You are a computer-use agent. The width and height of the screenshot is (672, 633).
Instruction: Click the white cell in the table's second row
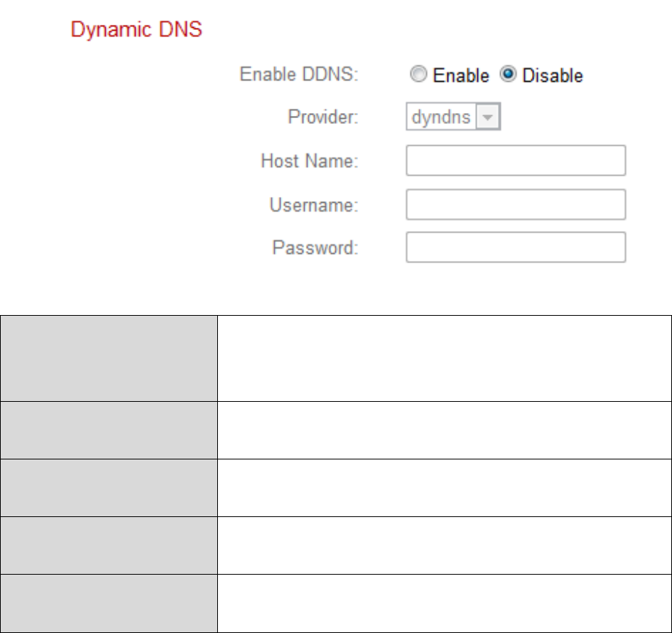(x=444, y=430)
